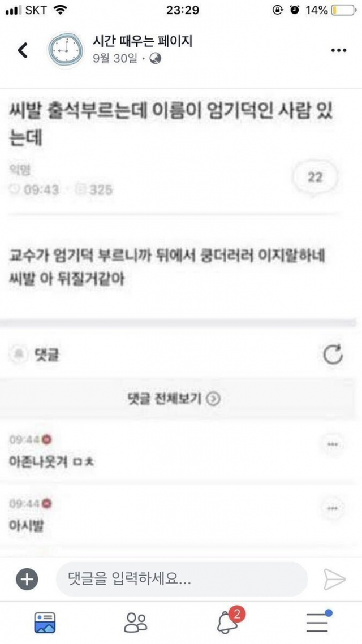Tap the 9월 30일 post date
Viewport: 362px width, 644px height.
click(x=115, y=59)
